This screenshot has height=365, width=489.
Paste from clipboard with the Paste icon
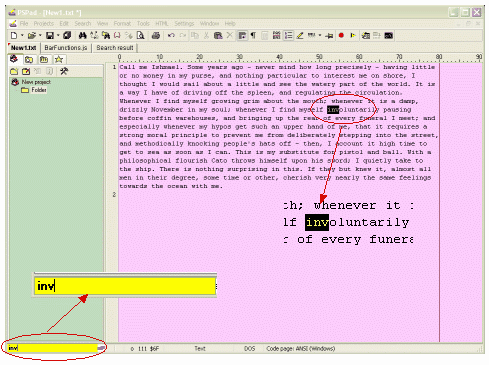tap(218, 35)
